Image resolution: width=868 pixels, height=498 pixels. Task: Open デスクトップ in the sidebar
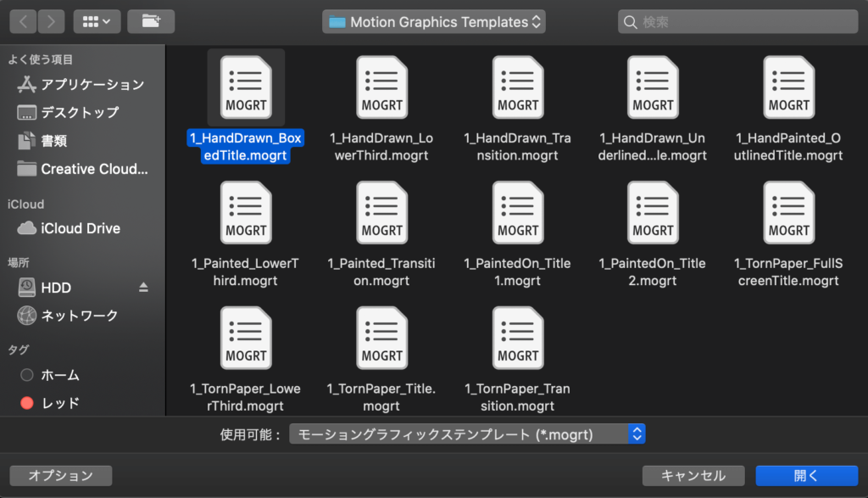[69, 113]
